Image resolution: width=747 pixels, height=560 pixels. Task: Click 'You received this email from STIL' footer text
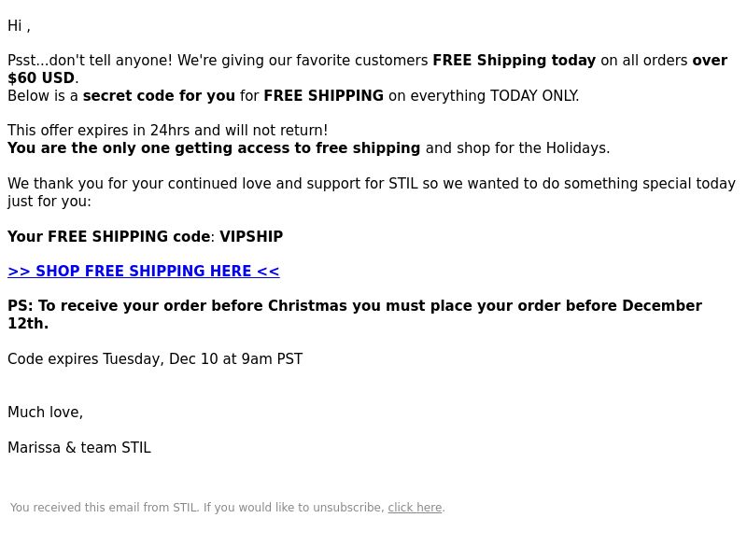[105, 508]
